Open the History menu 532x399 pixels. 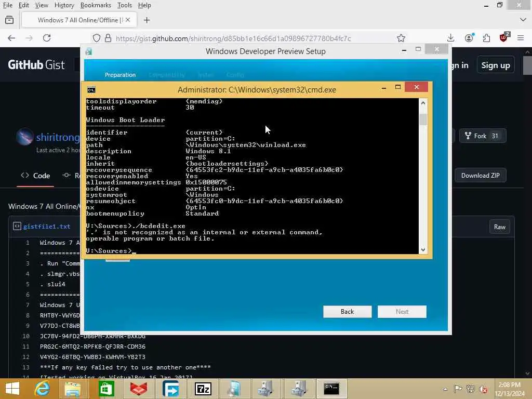(x=64, y=5)
